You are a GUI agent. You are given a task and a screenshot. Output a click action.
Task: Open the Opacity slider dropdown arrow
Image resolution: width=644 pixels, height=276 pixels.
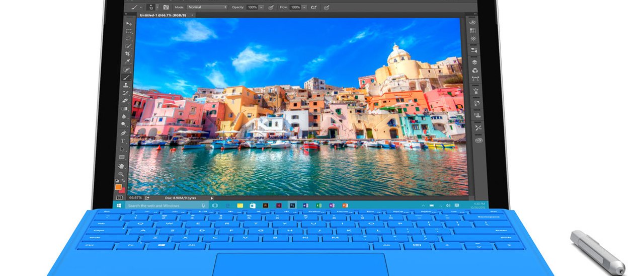point(261,7)
